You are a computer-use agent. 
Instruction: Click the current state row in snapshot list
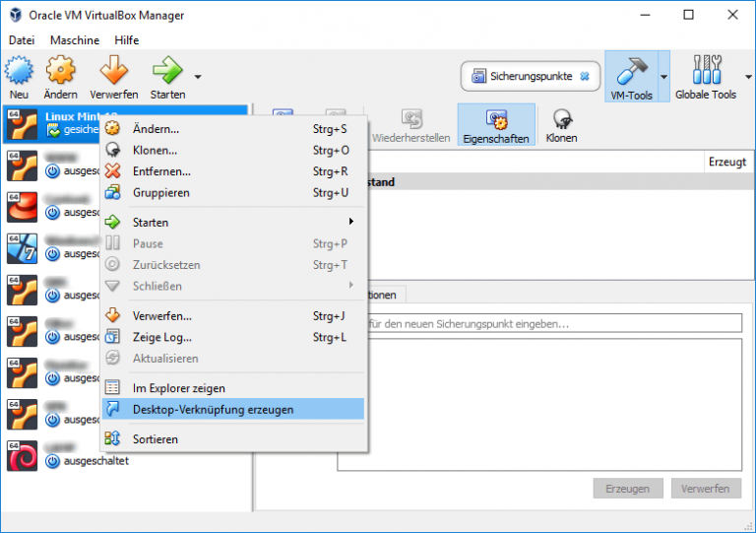pyautogui.click(x=559, y=182)
